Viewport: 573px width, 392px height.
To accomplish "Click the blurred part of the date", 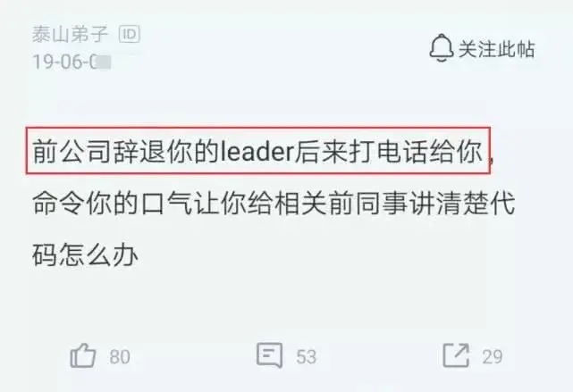I will (104, 62).
